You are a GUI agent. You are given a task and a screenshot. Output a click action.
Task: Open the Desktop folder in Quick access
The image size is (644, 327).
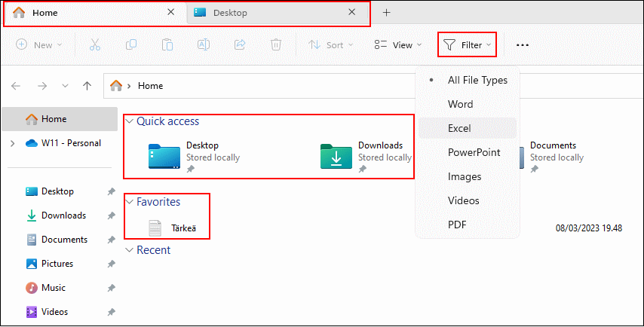pyautogui.click(x=195, y=156)
